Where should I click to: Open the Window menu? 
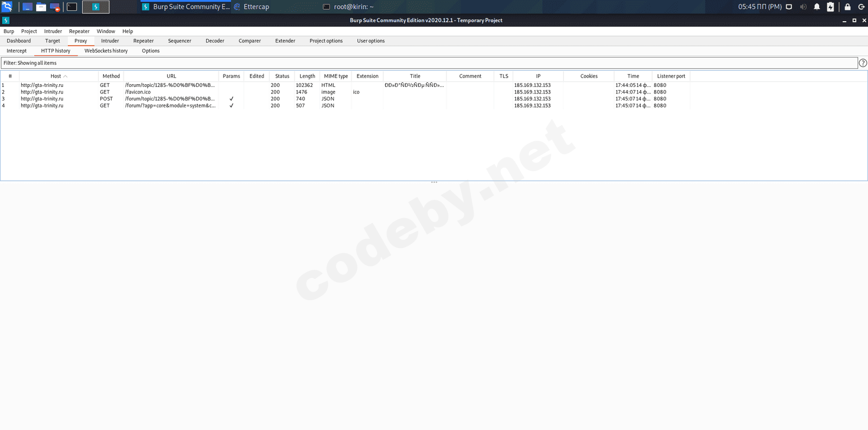point(106,31)
